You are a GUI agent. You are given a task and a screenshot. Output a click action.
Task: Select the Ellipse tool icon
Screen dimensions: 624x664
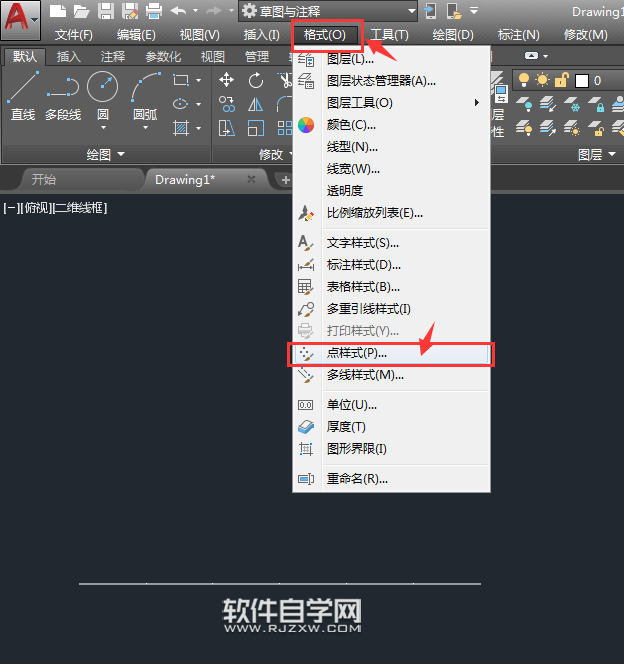click(181, 104)
